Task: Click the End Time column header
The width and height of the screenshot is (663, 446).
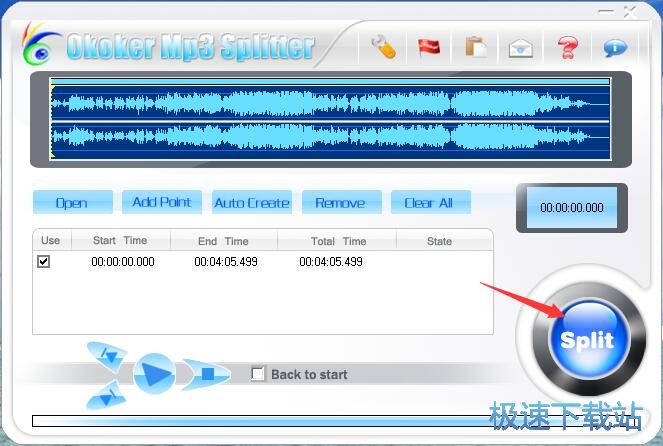Action: tap(222, 241)
